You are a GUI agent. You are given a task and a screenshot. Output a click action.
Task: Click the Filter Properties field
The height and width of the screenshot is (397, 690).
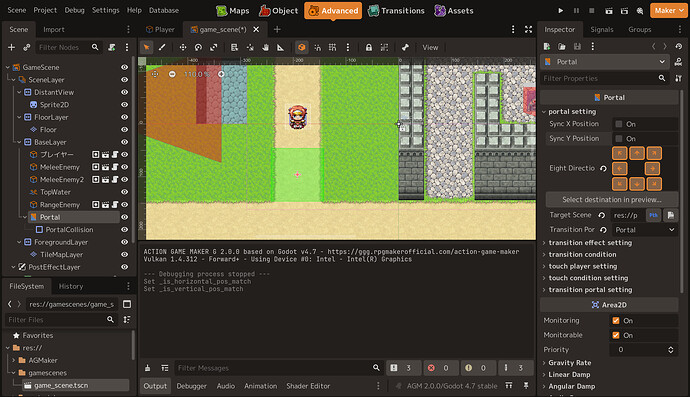604,78
